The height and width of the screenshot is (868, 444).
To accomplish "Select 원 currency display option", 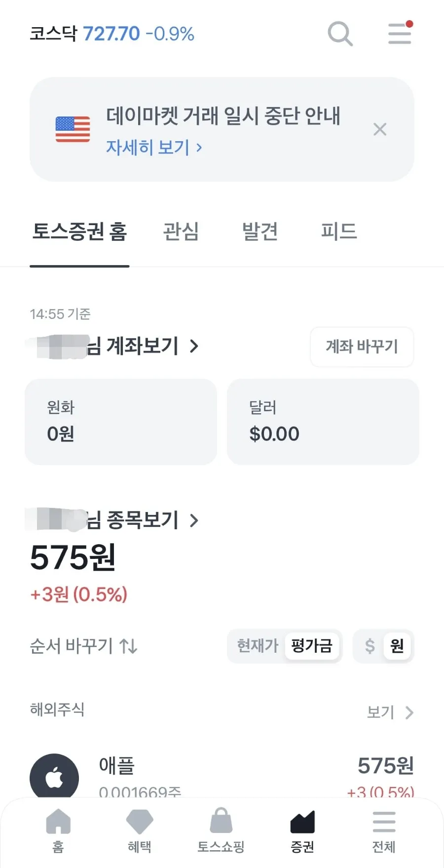I will 397,646.
